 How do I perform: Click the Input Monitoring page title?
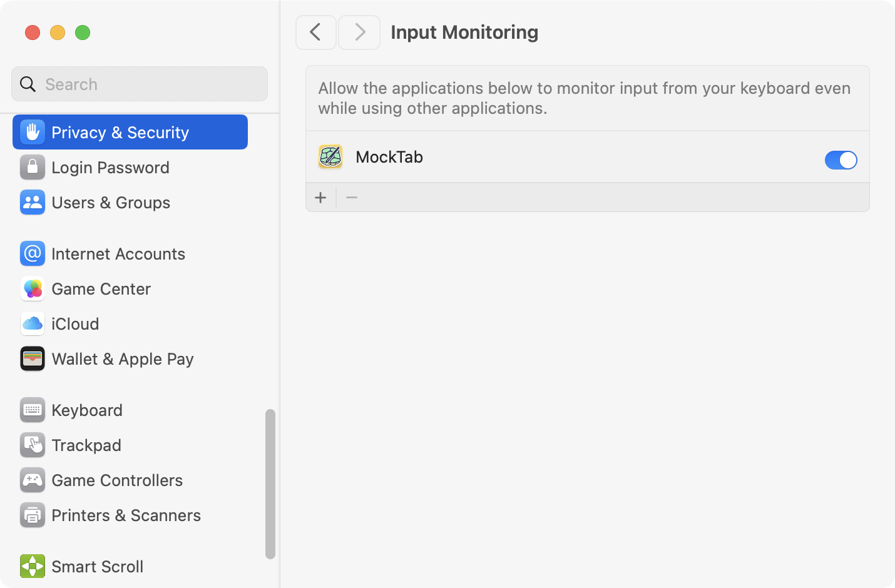coord(464,32)
